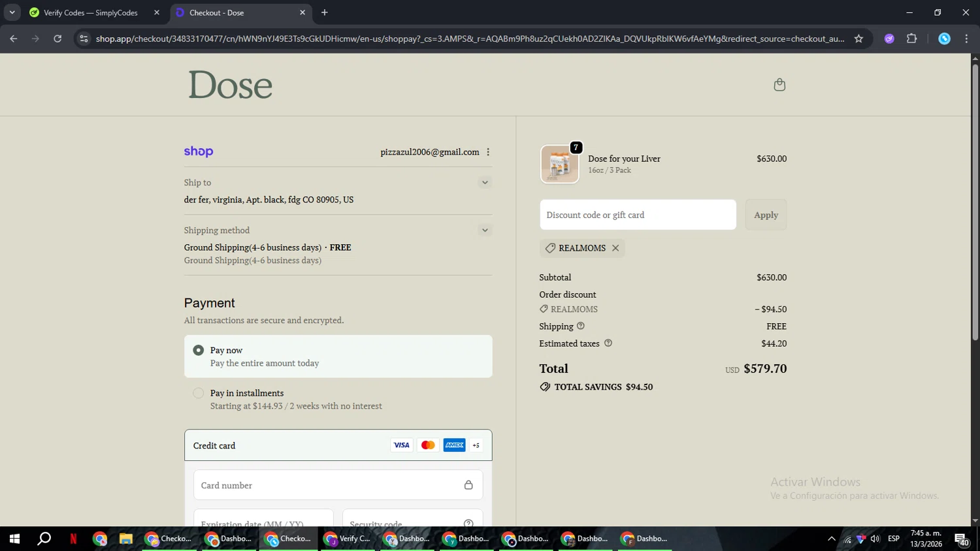Click the Shipping info question mark icon
980x551 pixels.
pos(581,326)
